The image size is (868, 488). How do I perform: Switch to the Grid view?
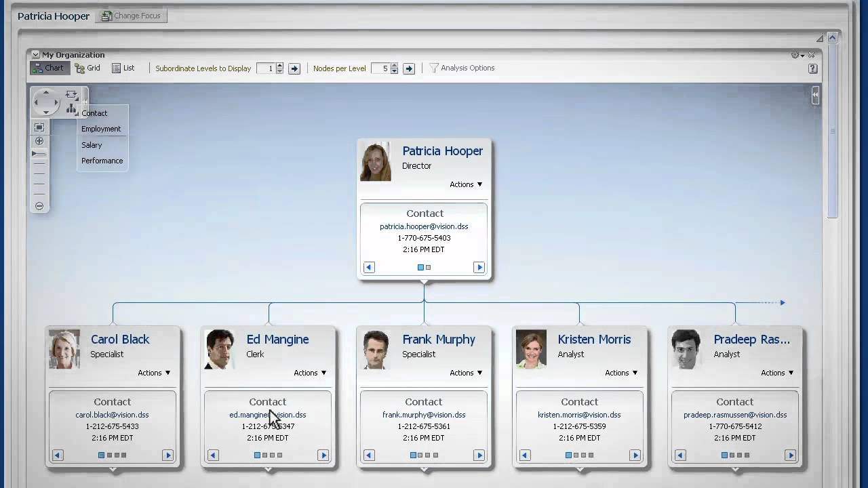[87, 68]
